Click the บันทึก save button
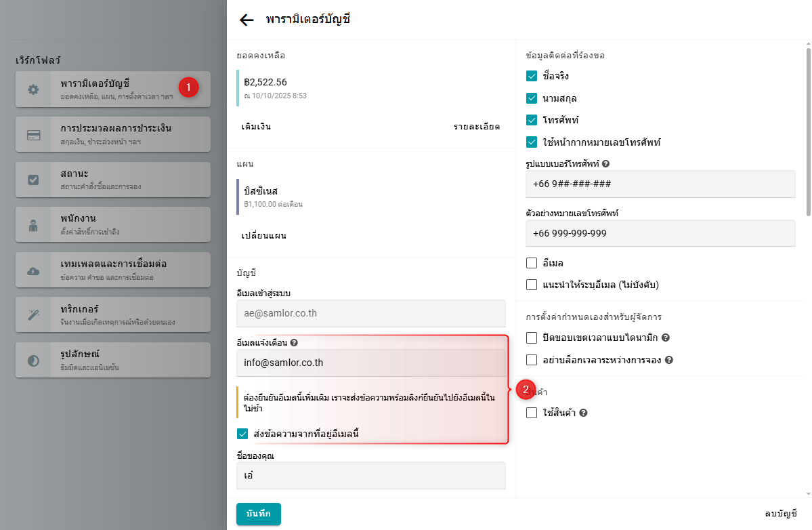This screenshot has width=812, height=530. (259, 514)
